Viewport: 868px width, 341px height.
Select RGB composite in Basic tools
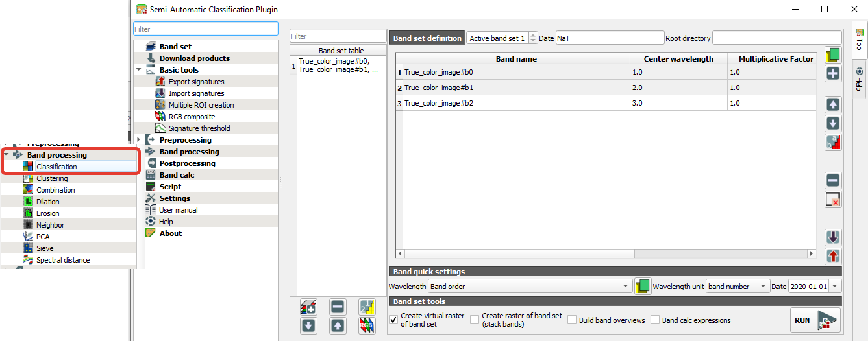pyautogui.click(x=192, y=117)
